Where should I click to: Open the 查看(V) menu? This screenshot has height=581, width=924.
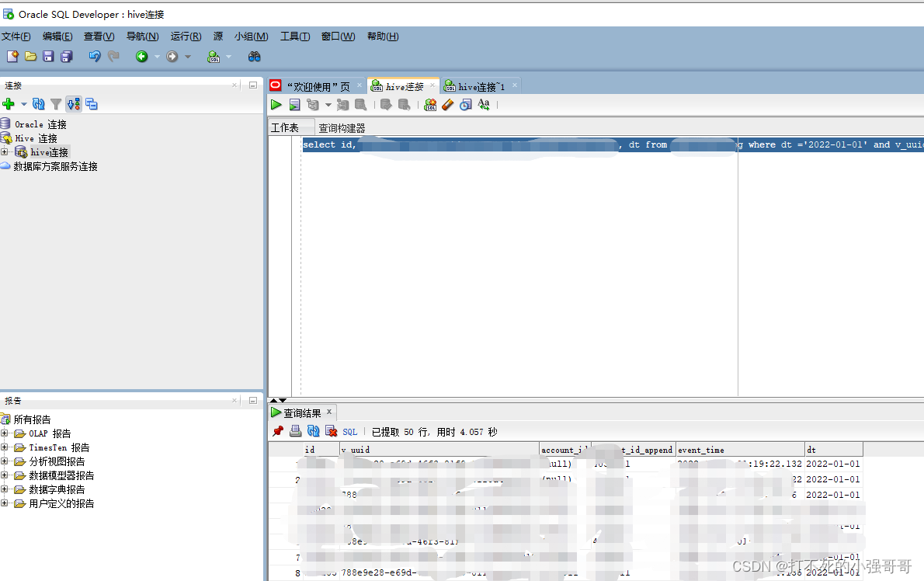99,37
